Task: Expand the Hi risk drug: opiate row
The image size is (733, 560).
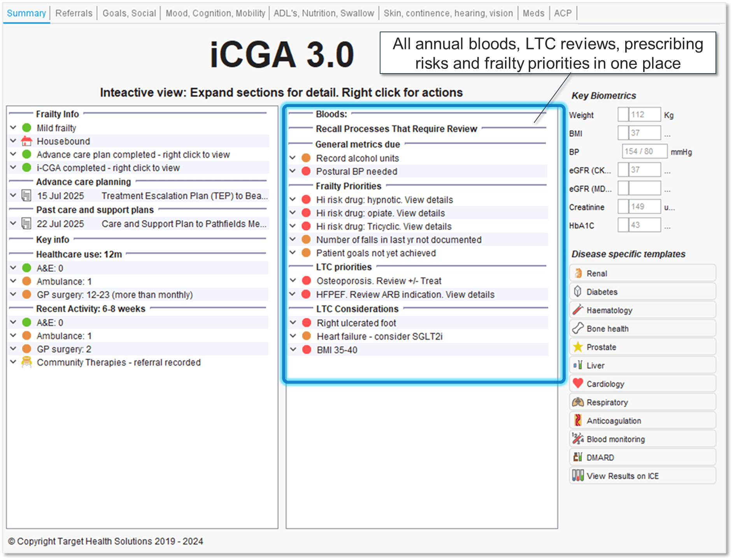Action: pos(293,212)
